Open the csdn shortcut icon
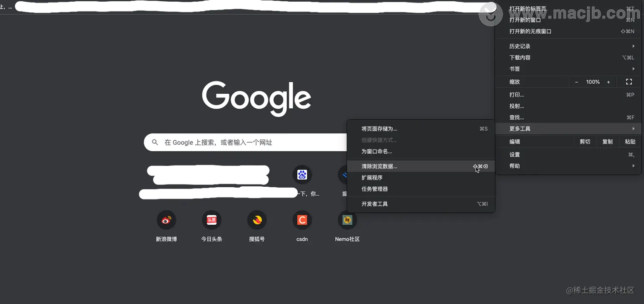This screenshot has height=304, width=644. click(302, 220)
